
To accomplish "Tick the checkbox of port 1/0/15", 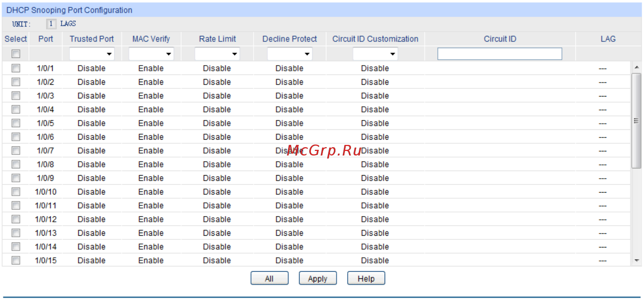I will (16, 260).
